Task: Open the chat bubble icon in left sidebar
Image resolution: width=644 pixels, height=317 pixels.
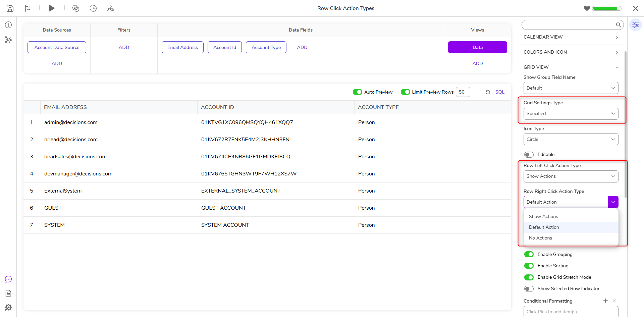Action: 8,279
